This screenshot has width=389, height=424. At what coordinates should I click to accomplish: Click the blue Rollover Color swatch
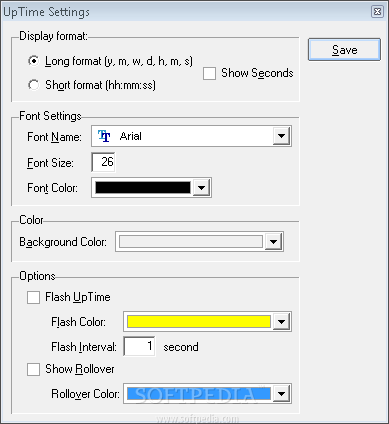tap(199, 394)
